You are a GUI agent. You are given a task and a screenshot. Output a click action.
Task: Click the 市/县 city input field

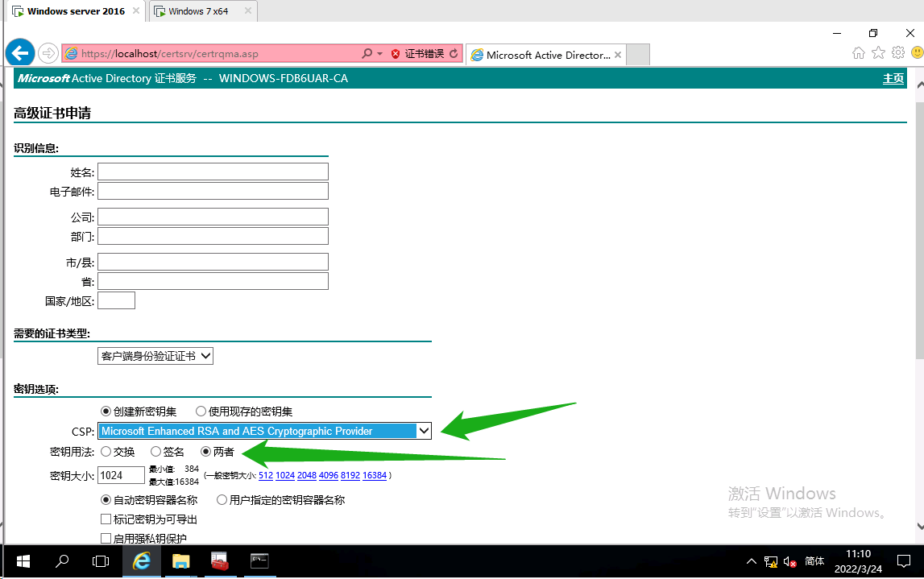click(213, 262)
